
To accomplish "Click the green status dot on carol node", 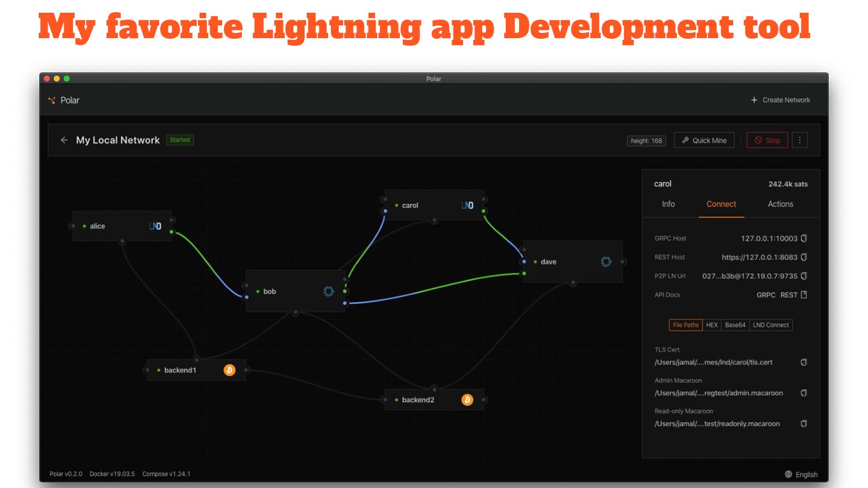I will 396,205.
